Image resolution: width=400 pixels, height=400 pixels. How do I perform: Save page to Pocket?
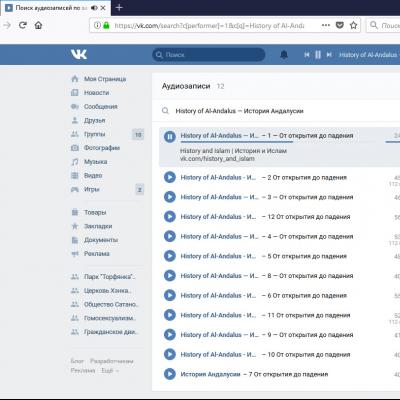340,25
